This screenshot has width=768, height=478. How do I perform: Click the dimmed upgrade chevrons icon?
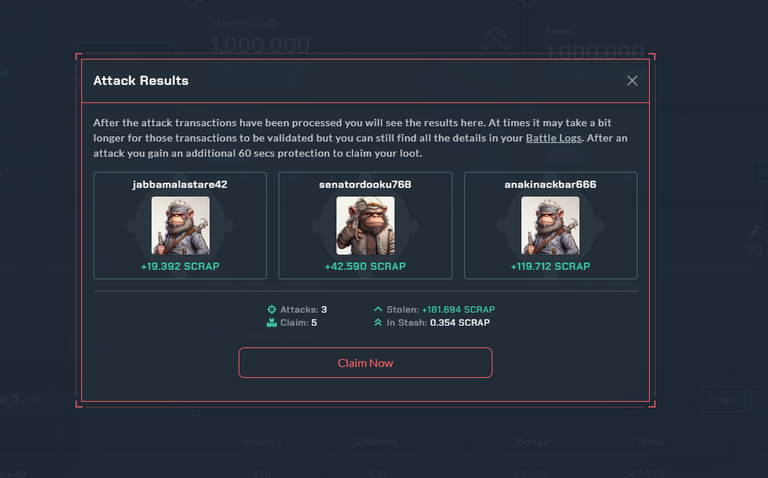(x=495, y=38)
